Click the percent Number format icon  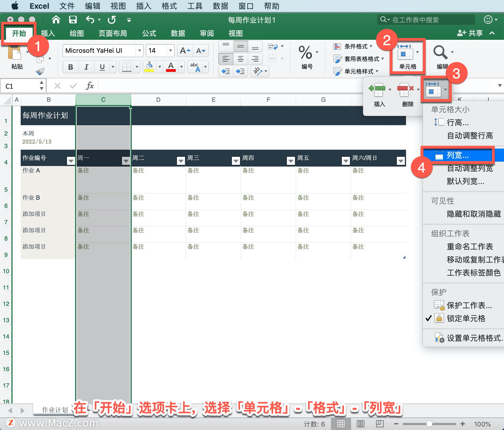click(x=305, y=53)
